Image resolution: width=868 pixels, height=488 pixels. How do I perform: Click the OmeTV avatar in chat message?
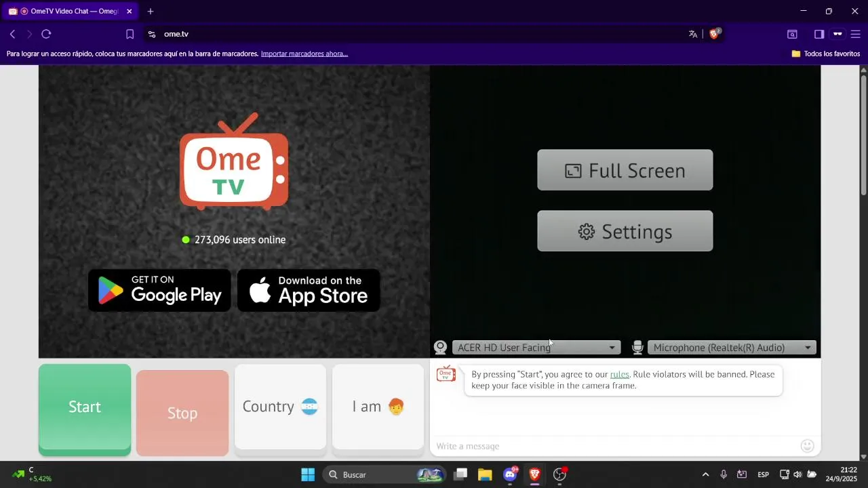(446, 374)
